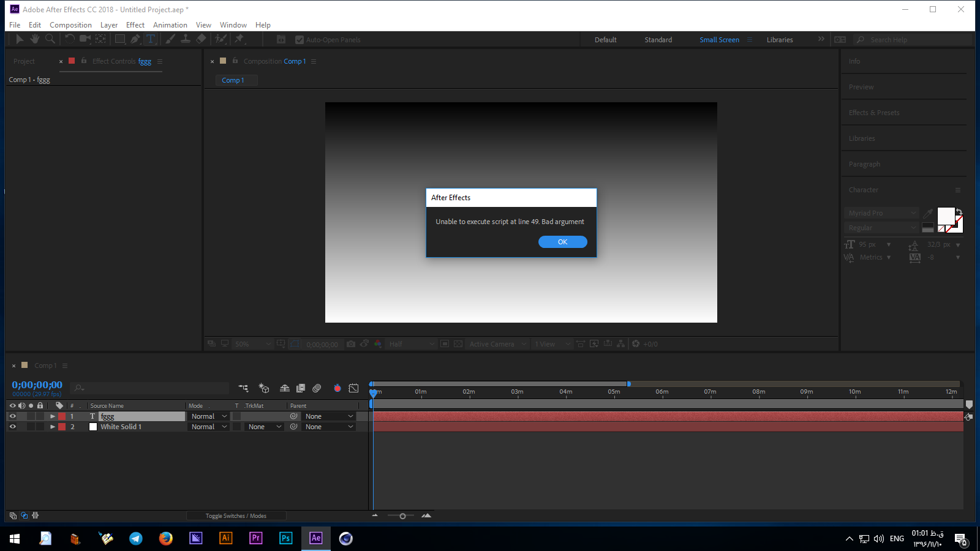Enable the Motion Blur timeline icon

(317, 388)
